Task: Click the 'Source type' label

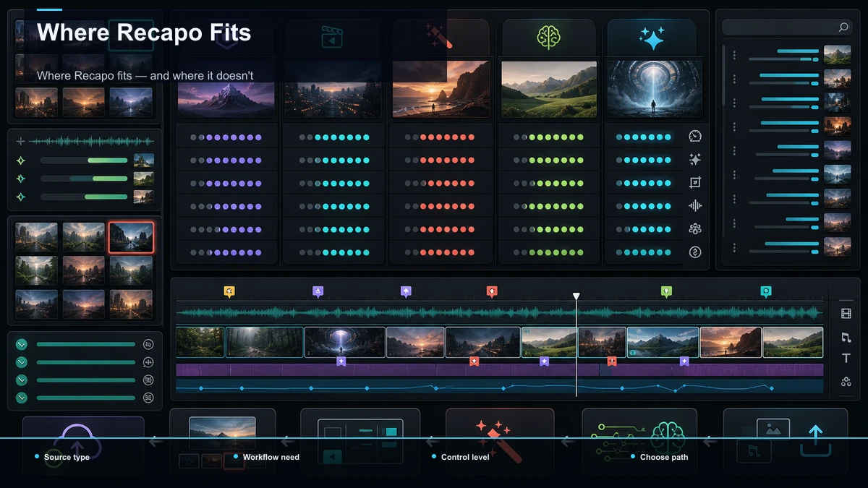Action: 67,457
